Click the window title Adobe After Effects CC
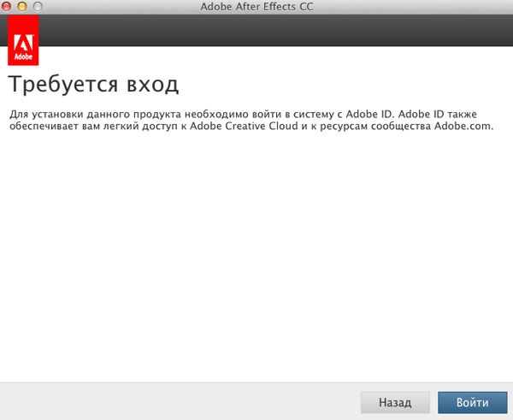The height and width of the screenshot is (420, 513). click(256, 7)
